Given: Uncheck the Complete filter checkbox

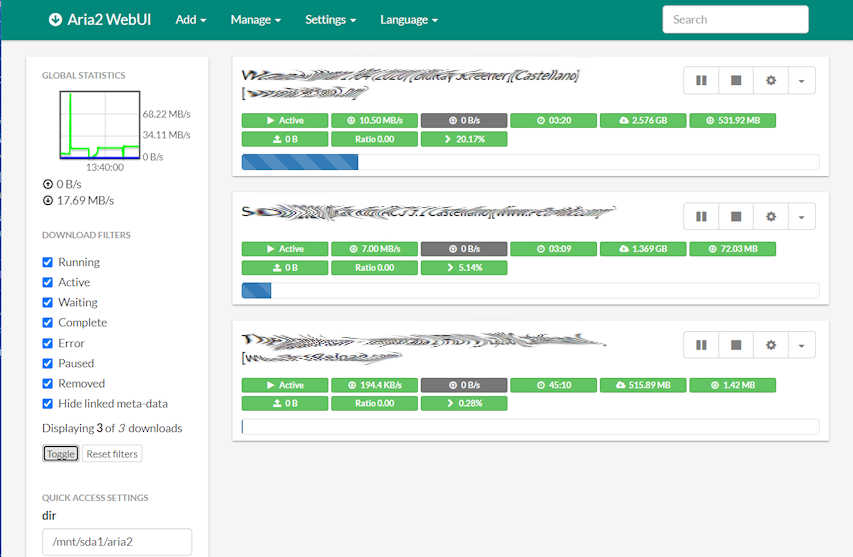Looking at the screenshot, I should [48, 323].
